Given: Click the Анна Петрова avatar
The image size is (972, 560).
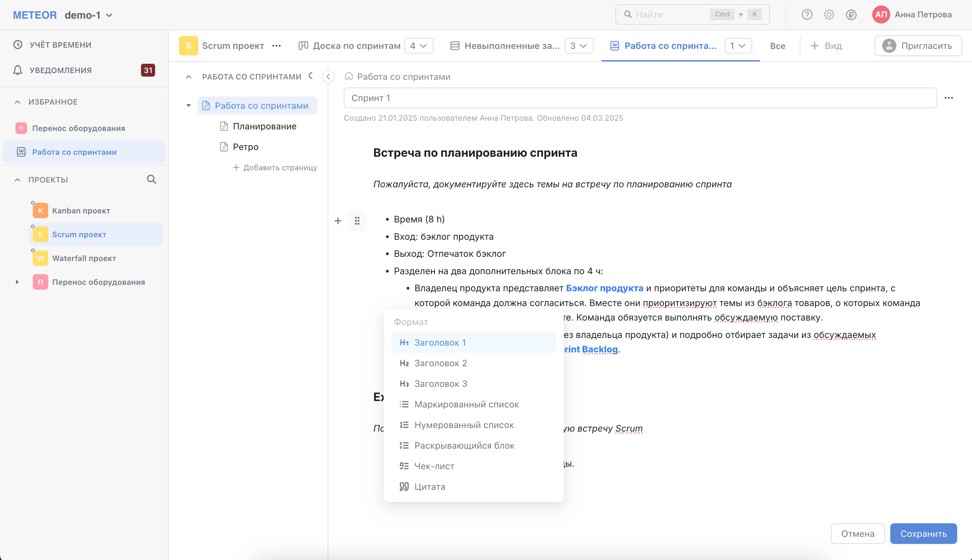Looking at the screenshot, I should (881, 14).
